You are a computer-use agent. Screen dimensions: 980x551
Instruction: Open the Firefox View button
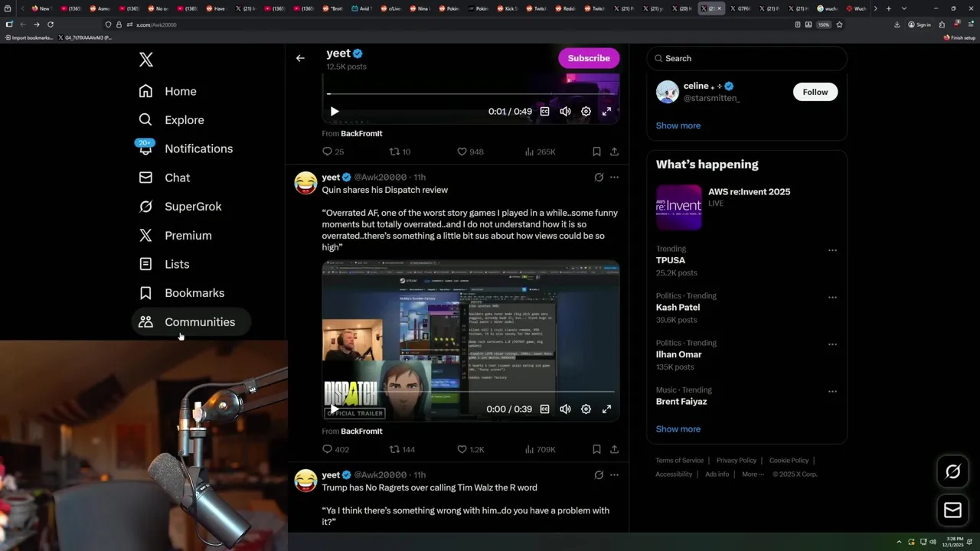click(9, 8)
